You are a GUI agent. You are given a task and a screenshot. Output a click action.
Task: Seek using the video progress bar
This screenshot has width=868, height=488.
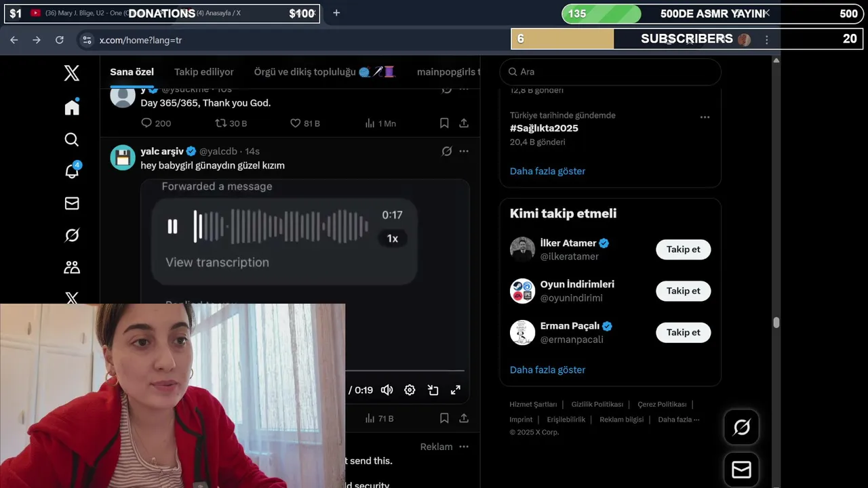click(404, 371)
